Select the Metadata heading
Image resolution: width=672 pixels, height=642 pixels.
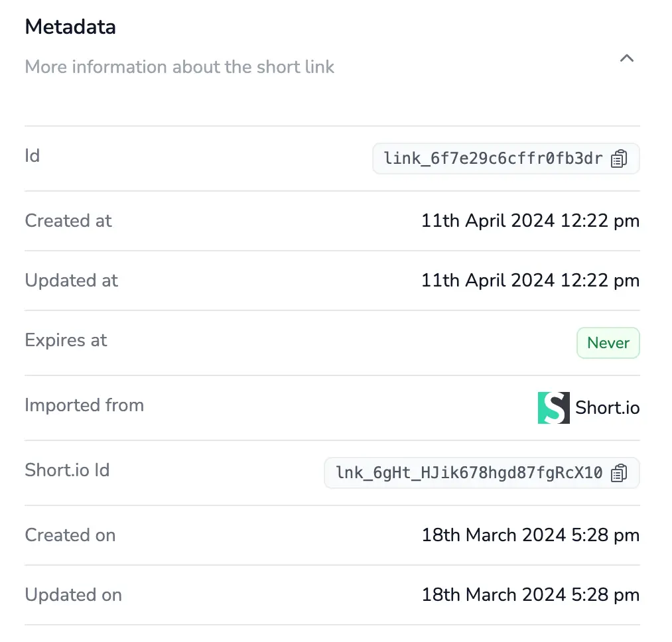pyautogui.click(x=70, y=27)
